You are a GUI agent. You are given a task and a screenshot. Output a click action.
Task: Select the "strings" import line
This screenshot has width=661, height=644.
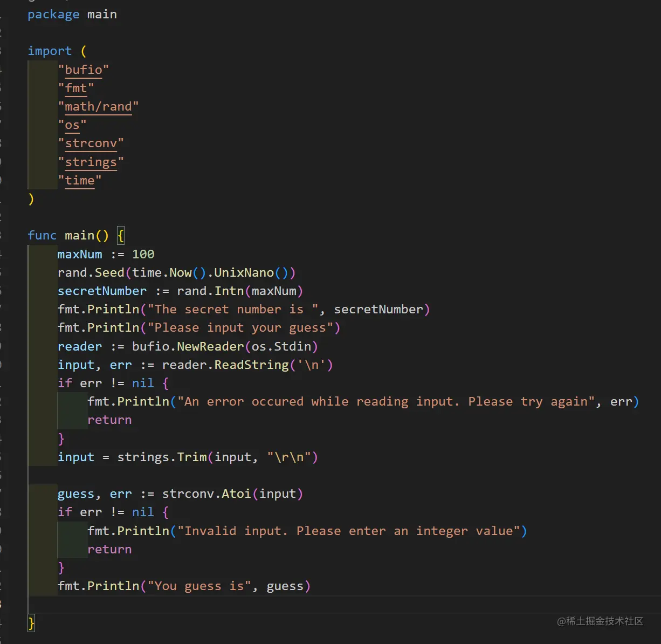point(91,162)
